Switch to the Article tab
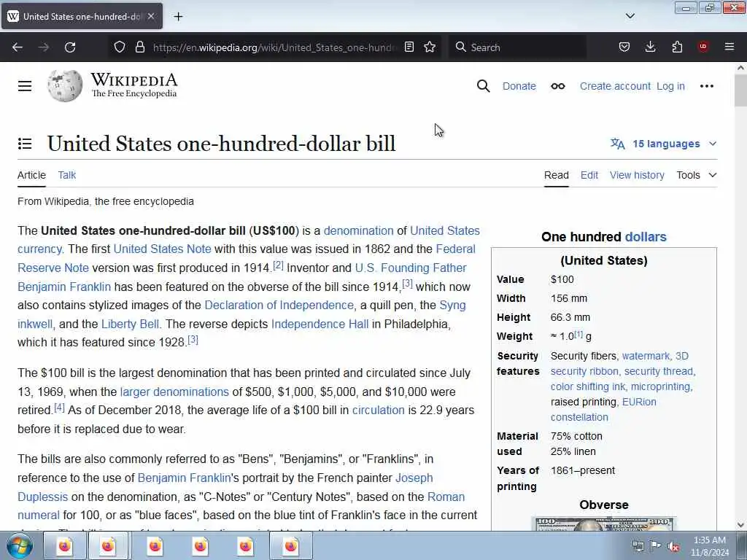Screen dimensions: 747x560 [x=31, y=175]
